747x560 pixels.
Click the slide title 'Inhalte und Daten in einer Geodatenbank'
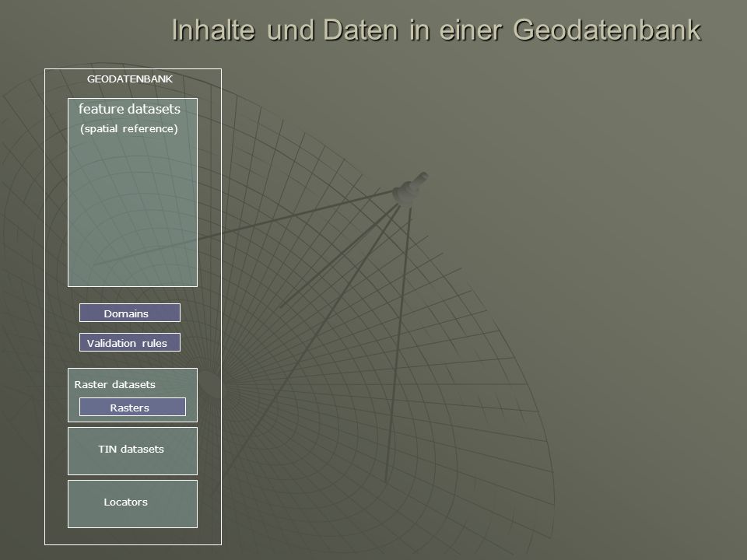pyautogui.click(x=436, y=30)
